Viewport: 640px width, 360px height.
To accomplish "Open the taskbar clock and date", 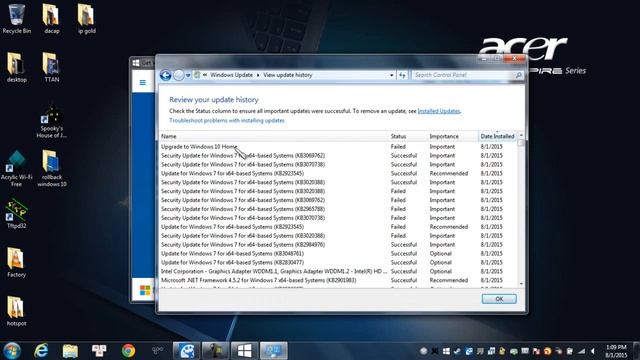I will [616, 351].
